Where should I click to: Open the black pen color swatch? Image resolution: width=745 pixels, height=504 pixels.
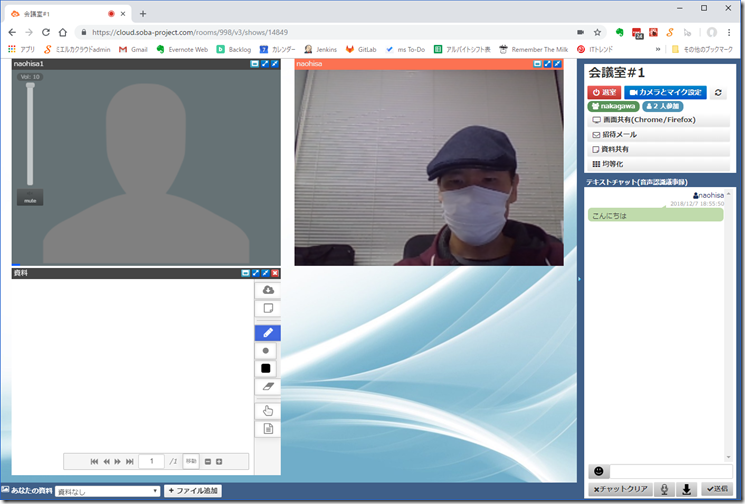point(267,368)
